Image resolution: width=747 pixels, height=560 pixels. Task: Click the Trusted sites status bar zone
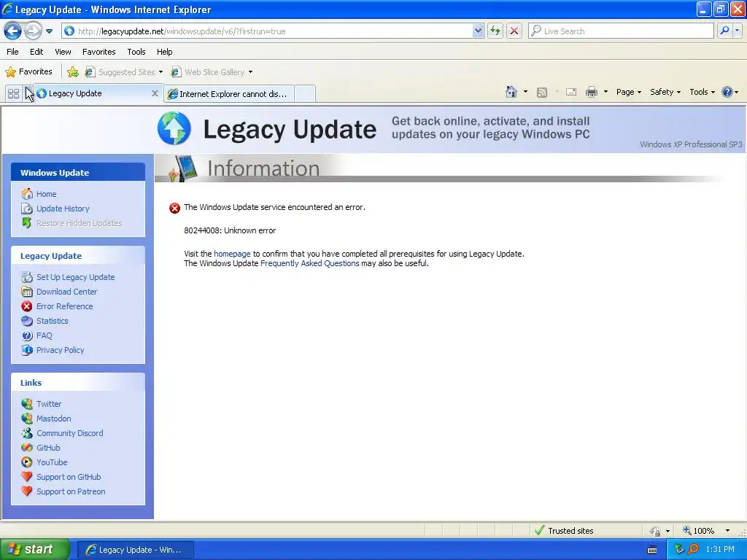pyautogui.click(x=565, y=531)
